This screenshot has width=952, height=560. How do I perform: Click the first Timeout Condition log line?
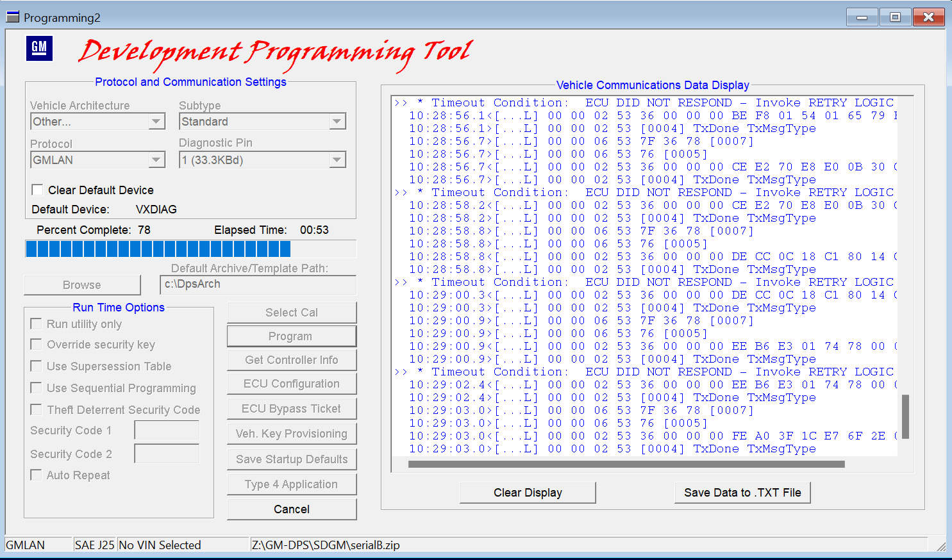644,103
